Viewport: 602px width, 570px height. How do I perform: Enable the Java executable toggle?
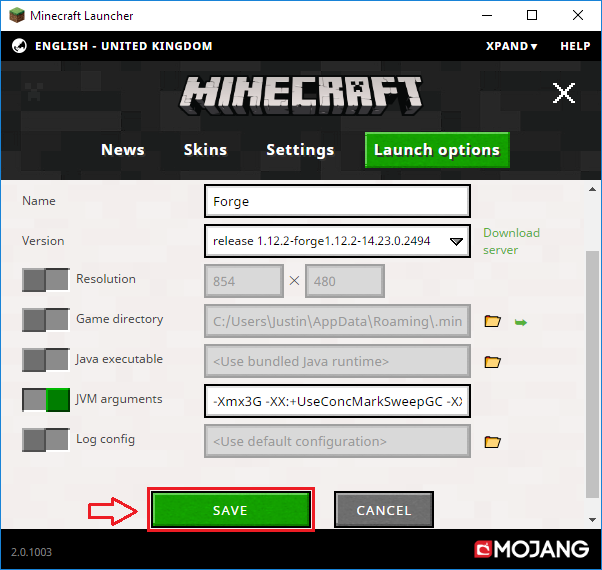point(46,360)
